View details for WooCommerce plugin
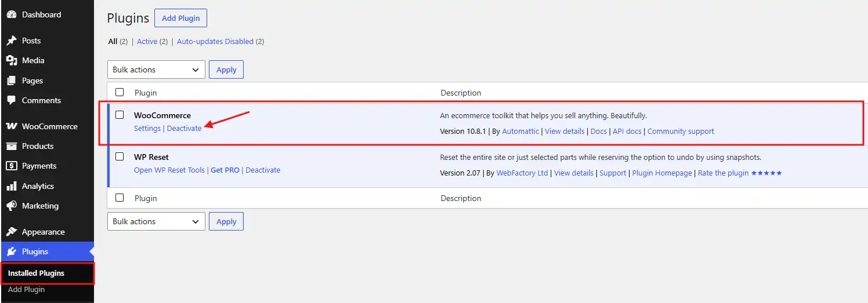This screenshot has width=868, height=303. (x=565, y=132)
